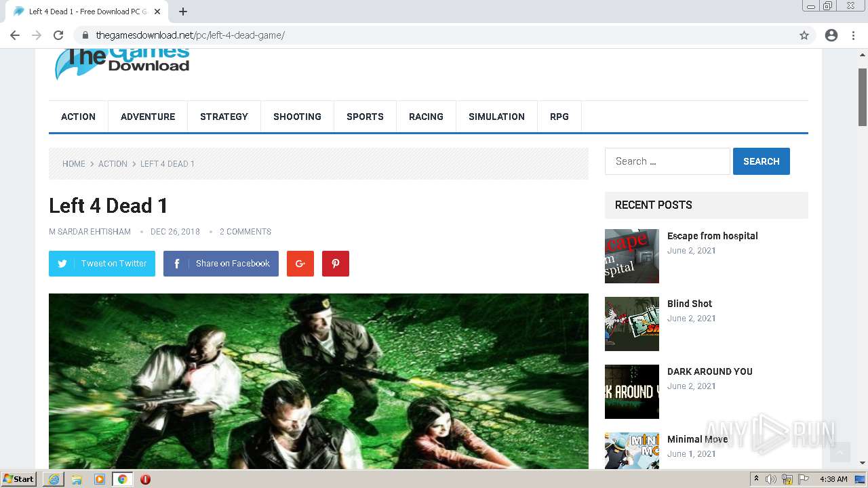The width and height of the screenshot is (868, 488).
Task: Open File Explorer from the taskbar
Action: 77,479
